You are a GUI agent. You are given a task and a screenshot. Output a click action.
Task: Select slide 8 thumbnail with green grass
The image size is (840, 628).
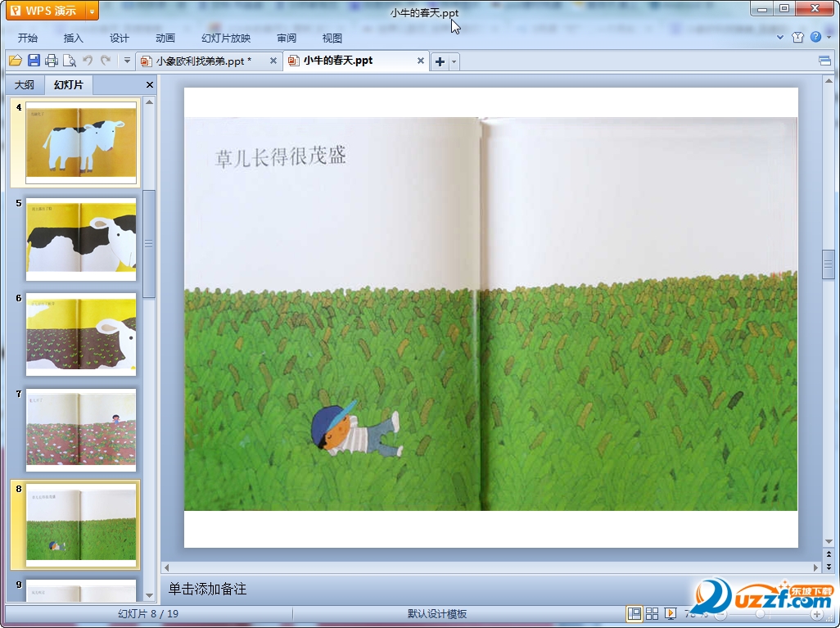(81, 525)
